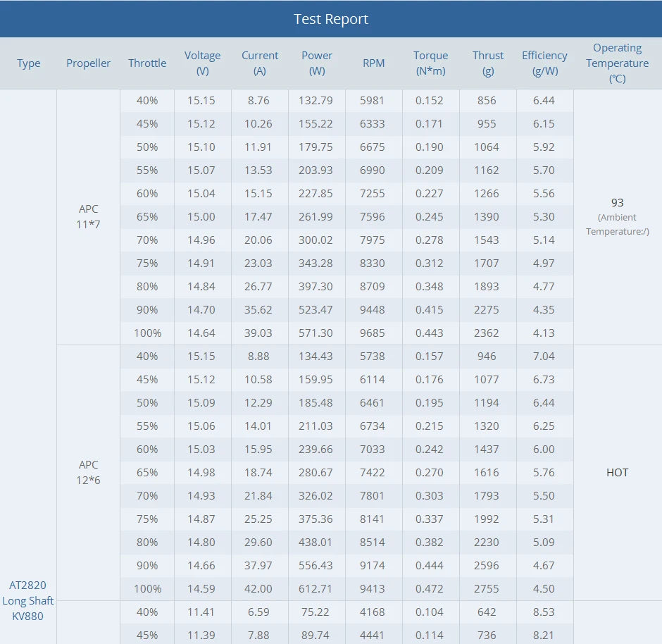The width and height of the screenshot is (662, 644).
Task: Click the HOT temperature cell
Action: pos(618,473)
